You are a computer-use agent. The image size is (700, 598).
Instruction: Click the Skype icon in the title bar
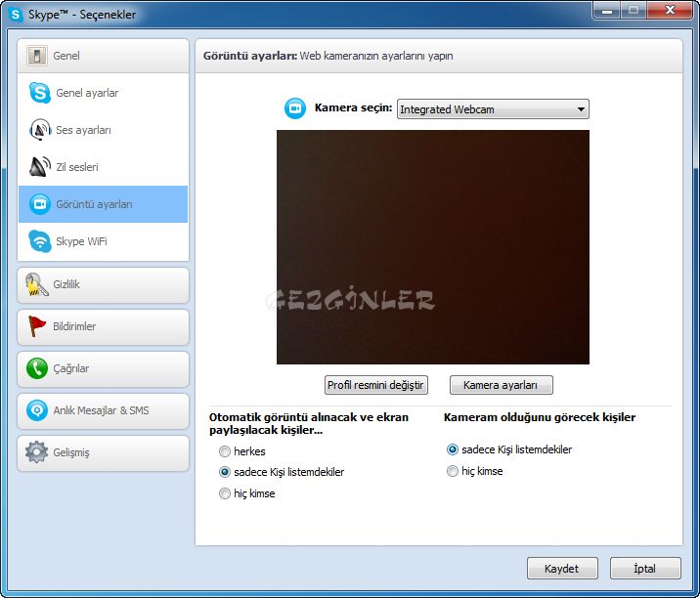16,15
